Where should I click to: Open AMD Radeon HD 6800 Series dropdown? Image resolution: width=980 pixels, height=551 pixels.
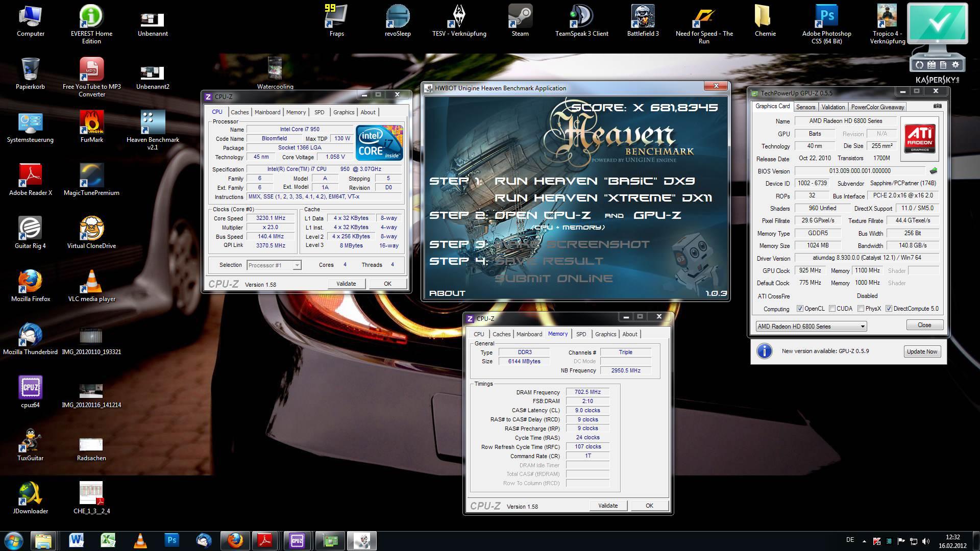(x=811, y=327)
